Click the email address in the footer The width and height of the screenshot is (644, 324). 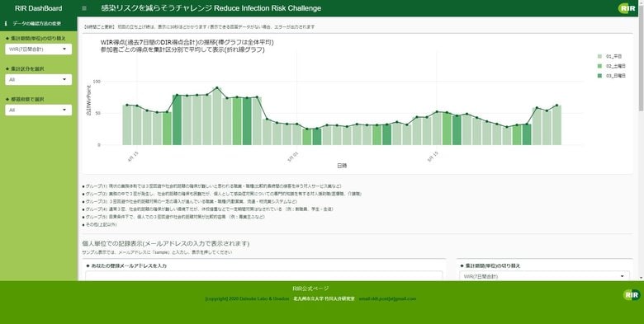coord(387,298)
